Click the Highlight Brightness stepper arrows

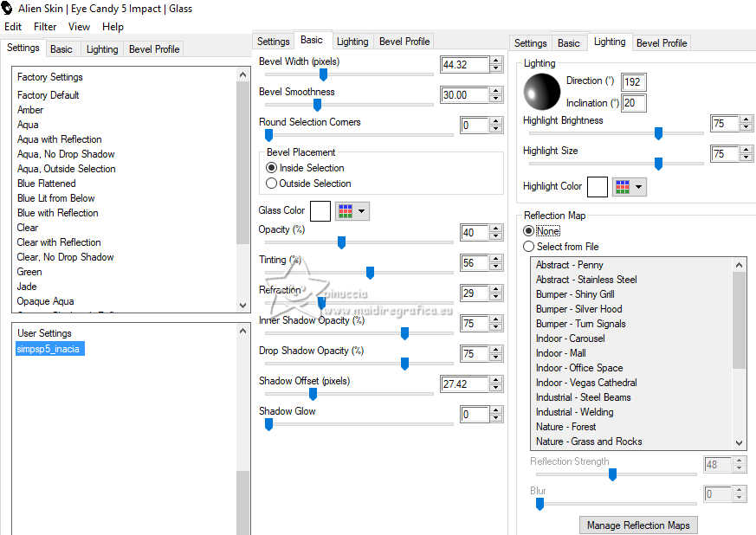pyautogui.click(x=746, y=124)
